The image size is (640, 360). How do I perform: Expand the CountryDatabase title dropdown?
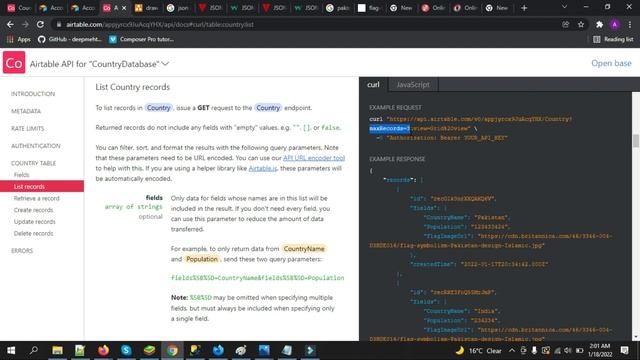165,64
